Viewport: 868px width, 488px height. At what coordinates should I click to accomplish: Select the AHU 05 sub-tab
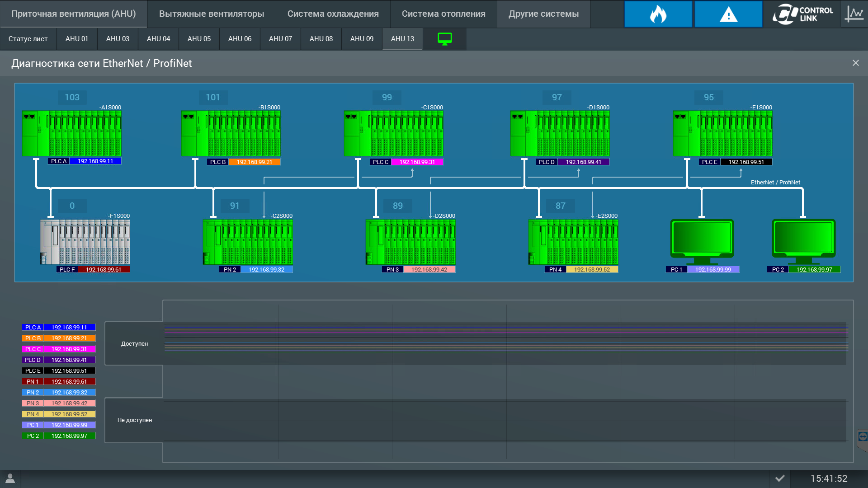(x=199, y=39)
